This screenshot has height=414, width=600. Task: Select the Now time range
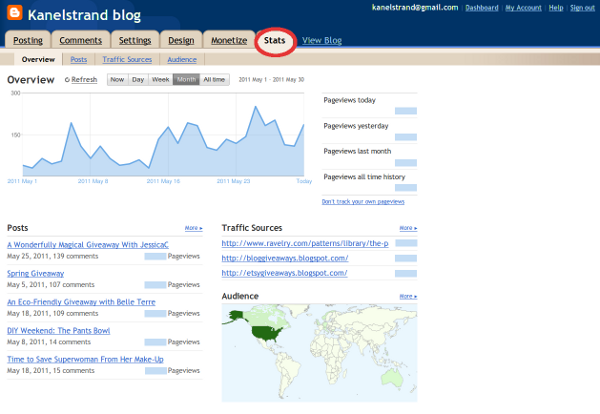pos(117,80)
